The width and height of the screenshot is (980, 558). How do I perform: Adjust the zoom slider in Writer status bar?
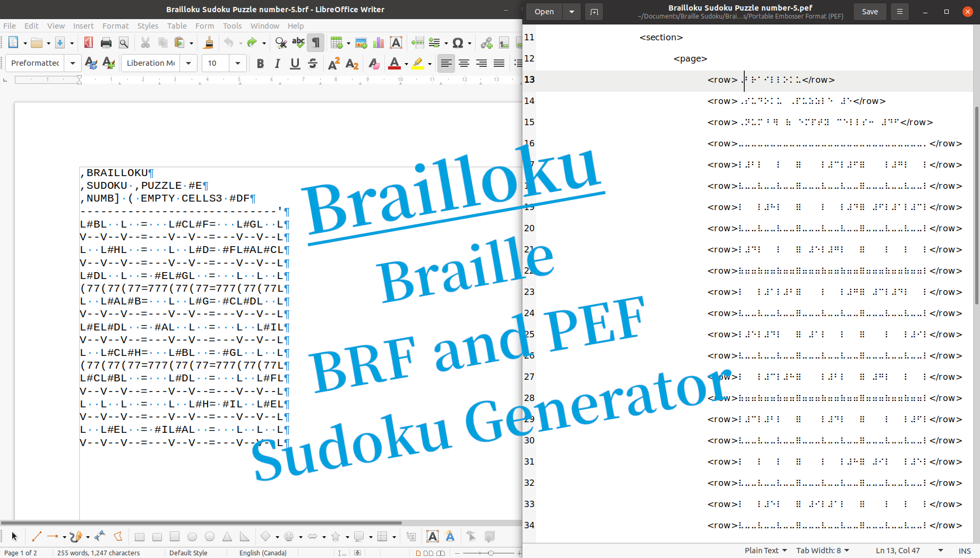click(x=491, y=553)
